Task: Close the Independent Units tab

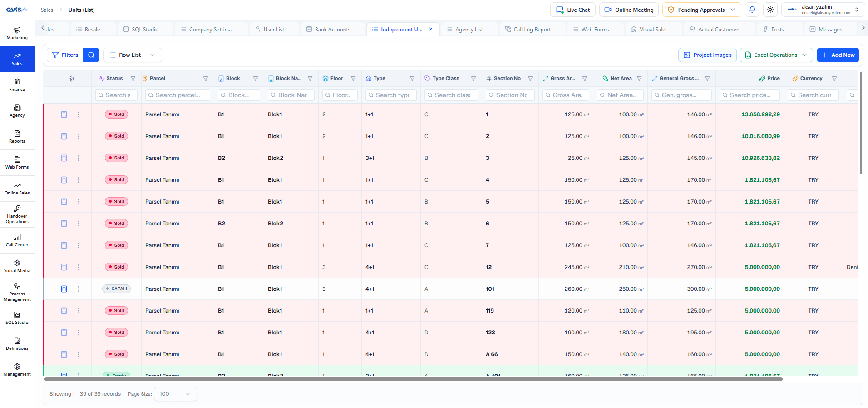Action: point(431,29)
